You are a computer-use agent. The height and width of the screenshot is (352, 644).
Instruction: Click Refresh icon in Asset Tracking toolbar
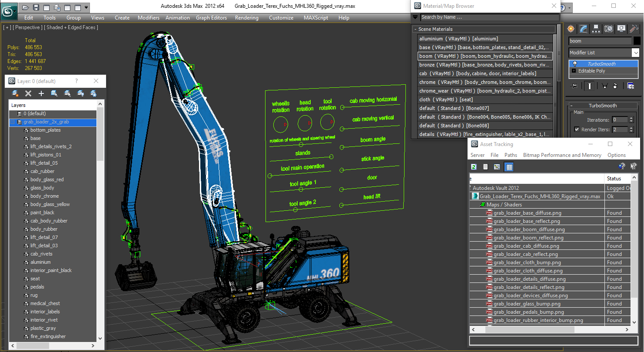pyautogui.click(x=474, y=167)
